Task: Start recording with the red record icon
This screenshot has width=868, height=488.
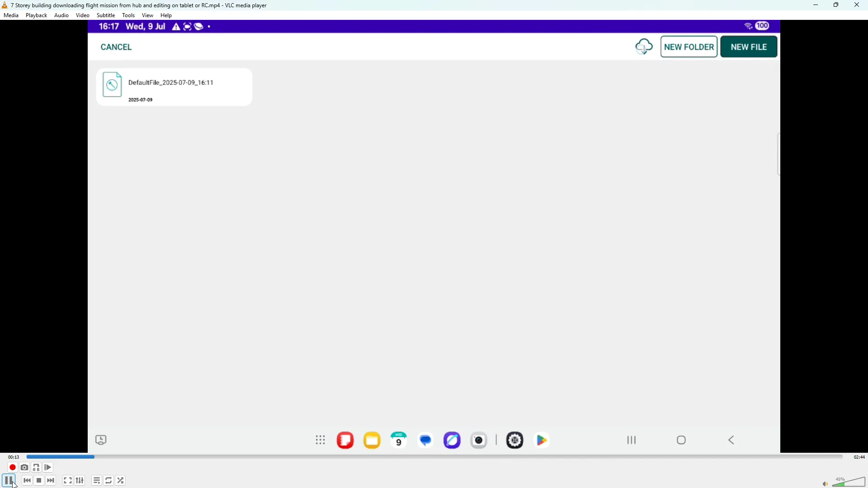Action: 12,467
